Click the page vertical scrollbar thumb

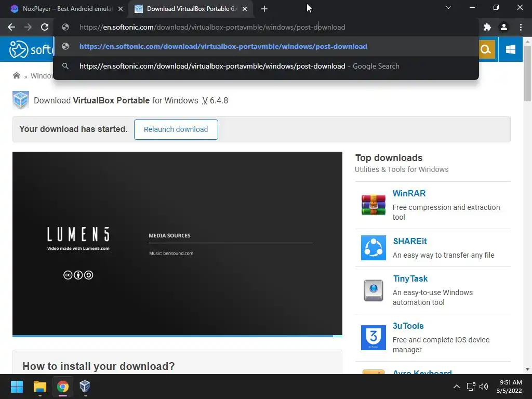click(527, 73)
